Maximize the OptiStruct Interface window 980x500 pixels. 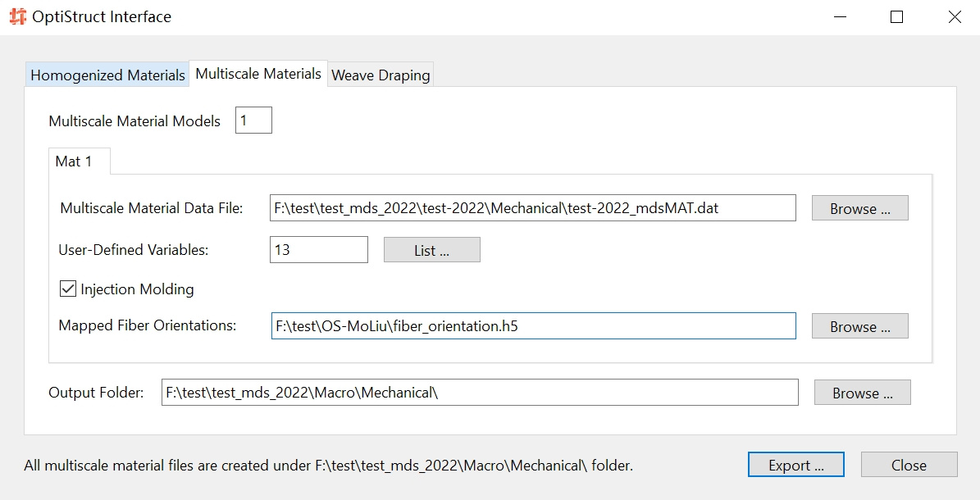coord(897,17)
